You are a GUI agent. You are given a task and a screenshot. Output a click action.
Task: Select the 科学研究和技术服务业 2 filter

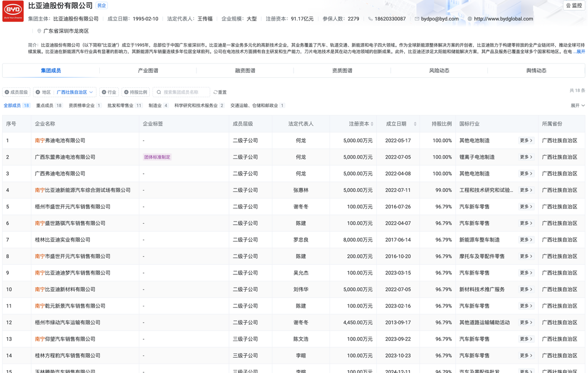(200, 106)
